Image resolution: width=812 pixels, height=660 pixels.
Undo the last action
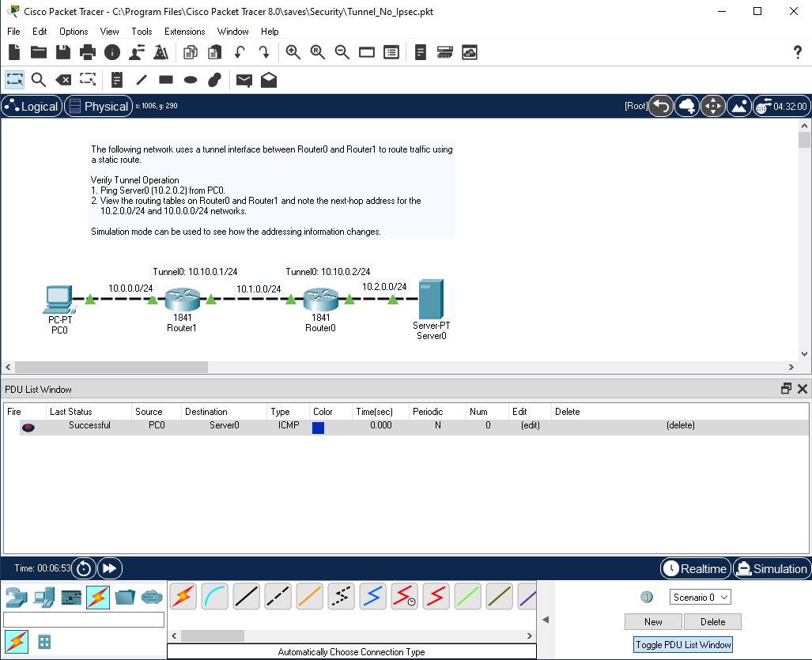[240, 52]
